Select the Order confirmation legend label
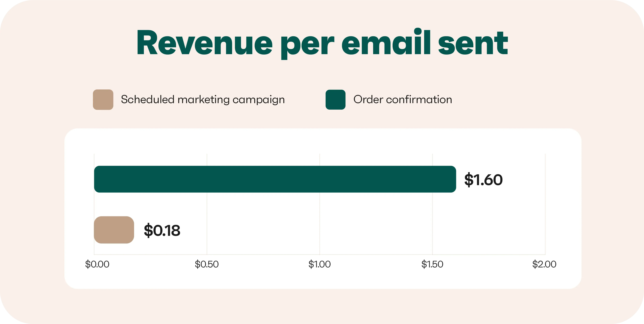644x324 pixels. pos(403,99)
